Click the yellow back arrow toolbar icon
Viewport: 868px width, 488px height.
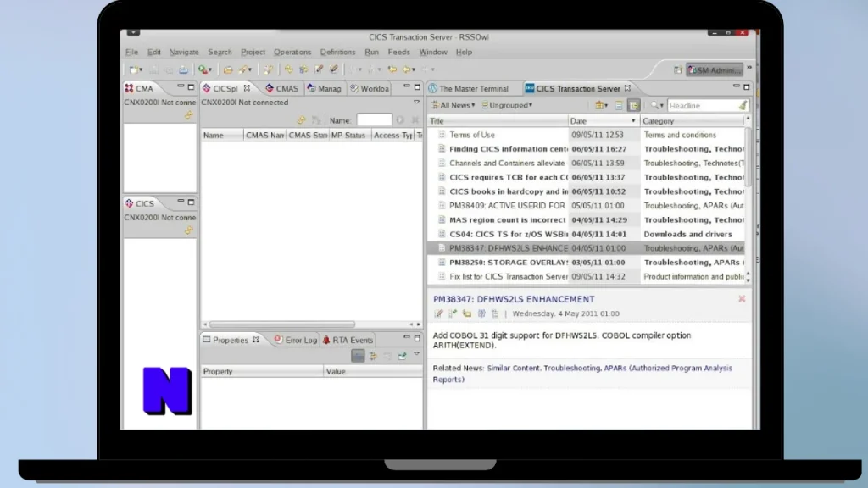coord(392,69)
